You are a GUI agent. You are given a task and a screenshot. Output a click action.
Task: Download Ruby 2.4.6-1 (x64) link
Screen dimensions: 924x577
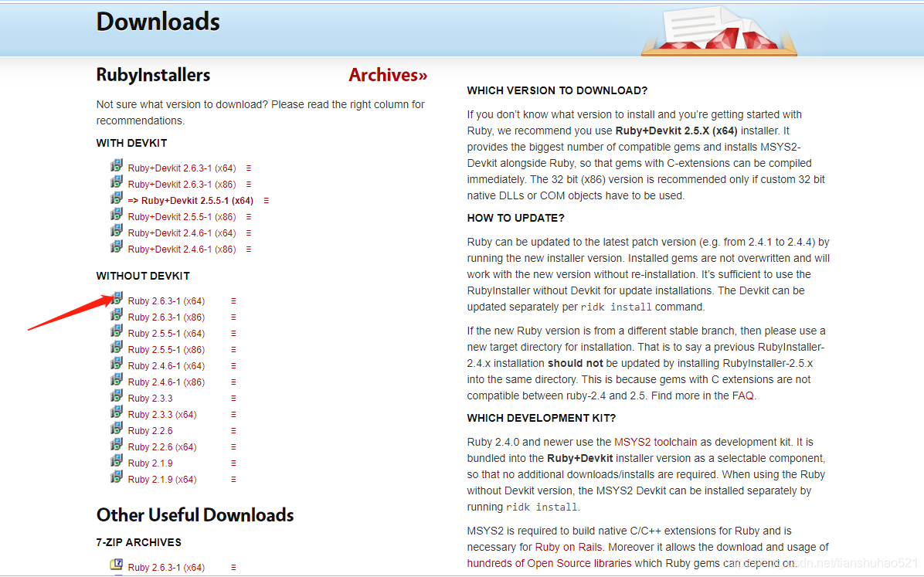click(x=166, y=366)
